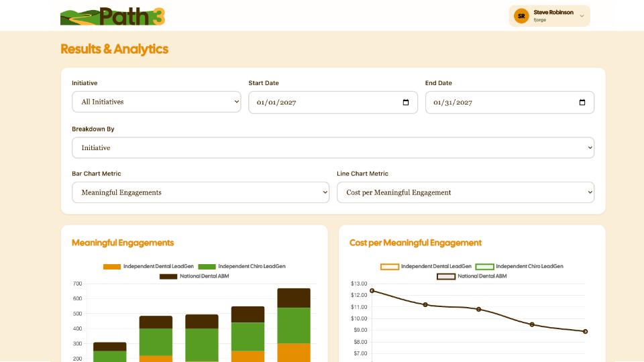644x362 pixels.
Task: Click the 01/31/2027 end date field
Action: (510, 102)
